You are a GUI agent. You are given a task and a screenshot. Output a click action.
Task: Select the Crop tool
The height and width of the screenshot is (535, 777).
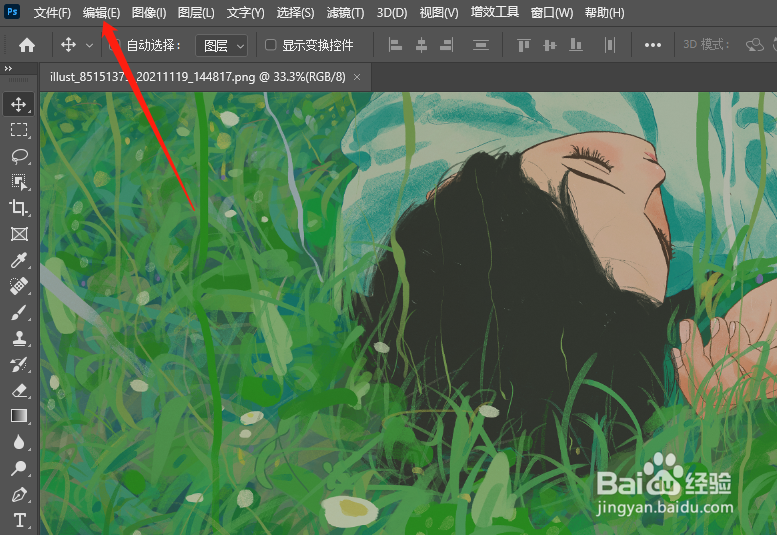tap(19, 208)
